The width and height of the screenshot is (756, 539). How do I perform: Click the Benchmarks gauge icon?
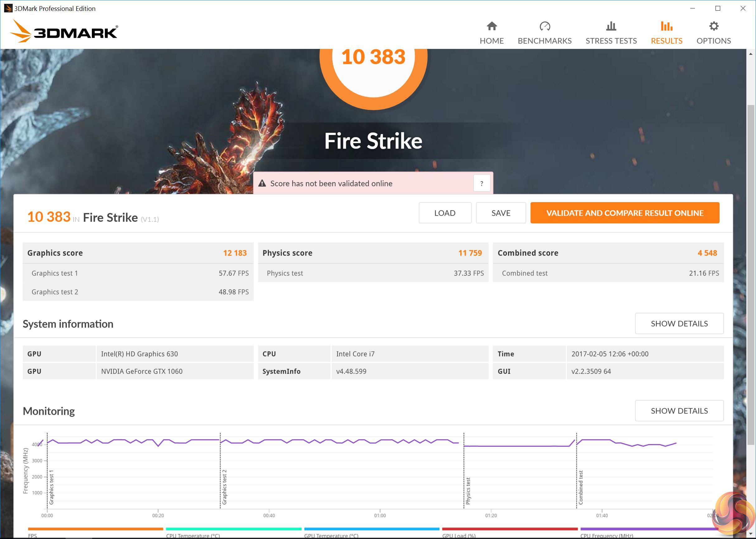pos(544,26)
